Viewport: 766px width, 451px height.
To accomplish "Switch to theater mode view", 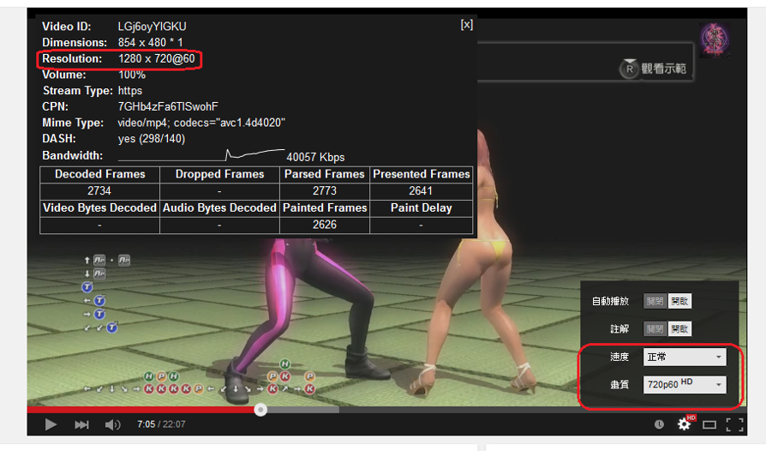I will click(x=709, y=425).
